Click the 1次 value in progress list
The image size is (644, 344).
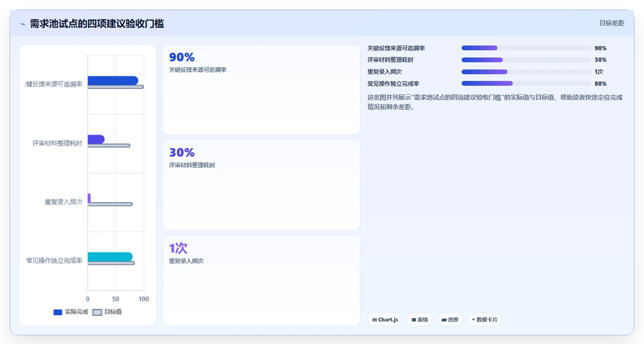click(599, 72)
